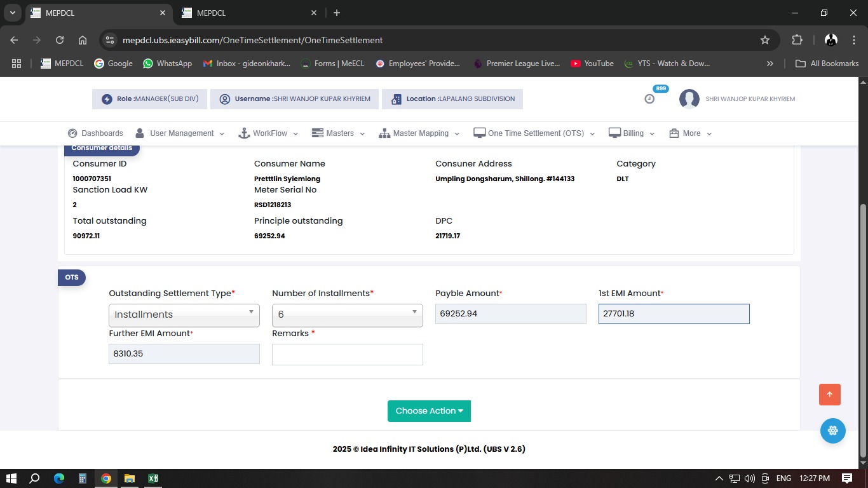Open the WorkFlow menu

[268, 133]
